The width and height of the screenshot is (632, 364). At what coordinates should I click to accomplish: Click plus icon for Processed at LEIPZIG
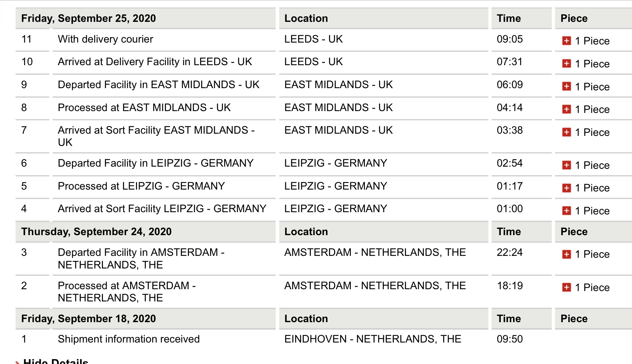[566, 188]
